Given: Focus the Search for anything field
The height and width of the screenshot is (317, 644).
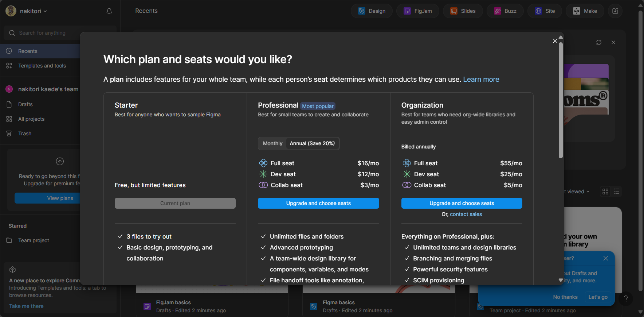Looking at the screenshot, I should tap(60, 33).
